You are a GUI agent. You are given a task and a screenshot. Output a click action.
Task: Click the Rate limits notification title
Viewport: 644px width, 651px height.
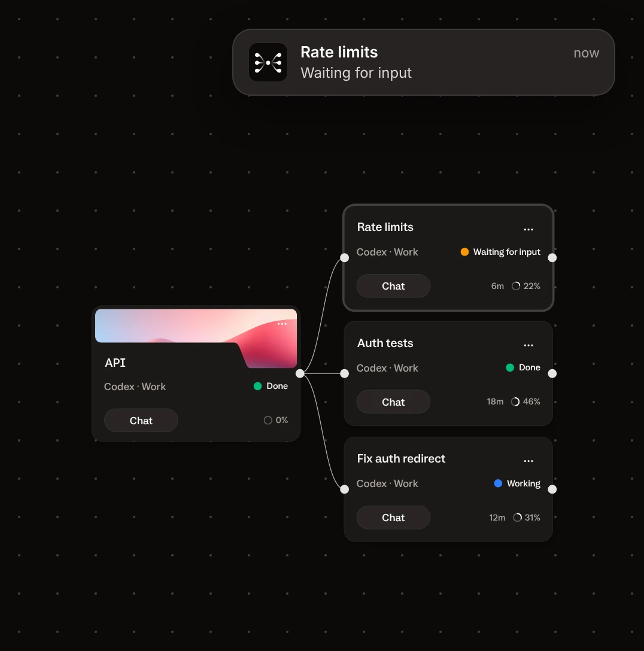tap(339, 52)
